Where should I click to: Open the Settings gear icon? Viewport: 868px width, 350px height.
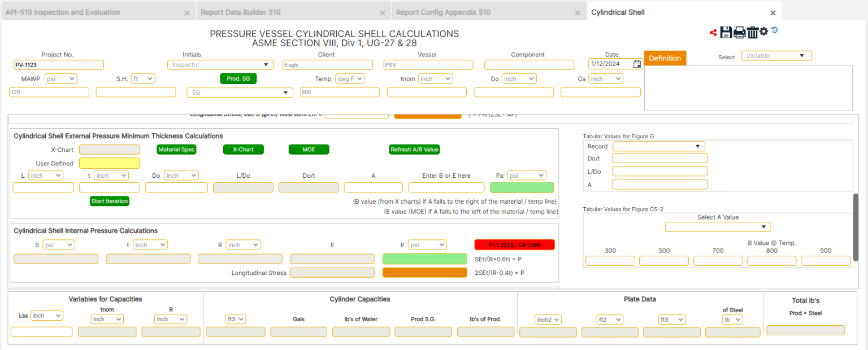tap(763, 32)
